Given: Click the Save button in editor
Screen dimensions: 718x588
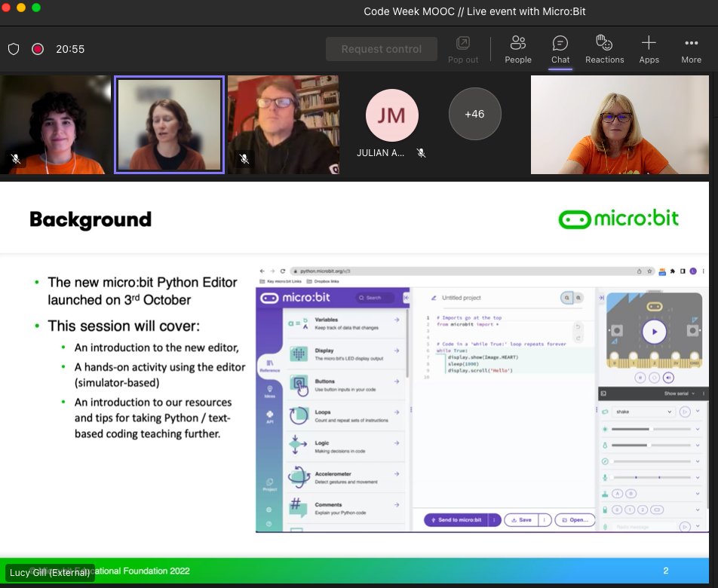Looking at the screenshot, I should pos(521,520).
